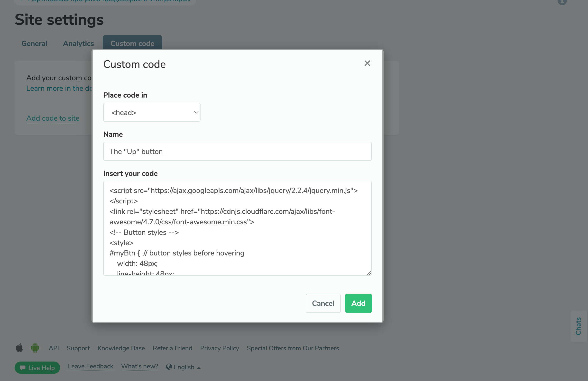This screenshot has height=381, width=588.
Task: Open Live Help chat
Action: 37,368
